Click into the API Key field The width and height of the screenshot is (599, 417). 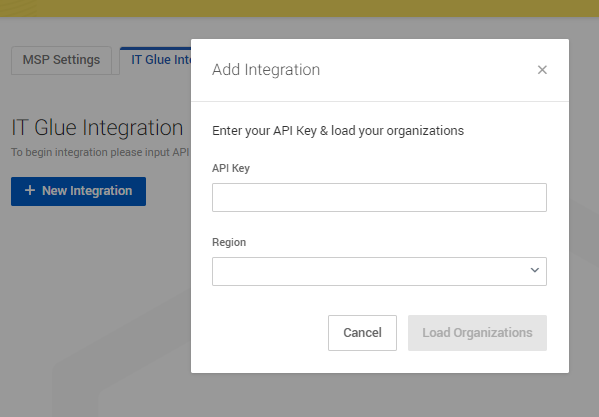[379, 197]
